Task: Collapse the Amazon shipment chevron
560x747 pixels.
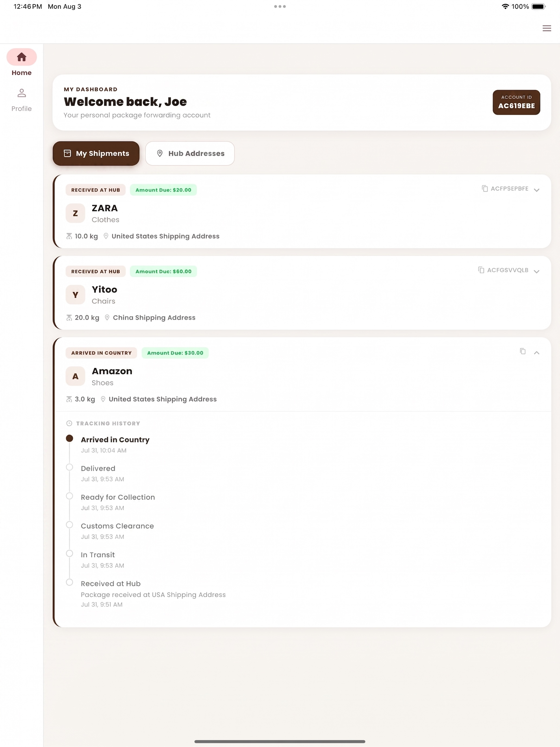Action: point(536,353)
